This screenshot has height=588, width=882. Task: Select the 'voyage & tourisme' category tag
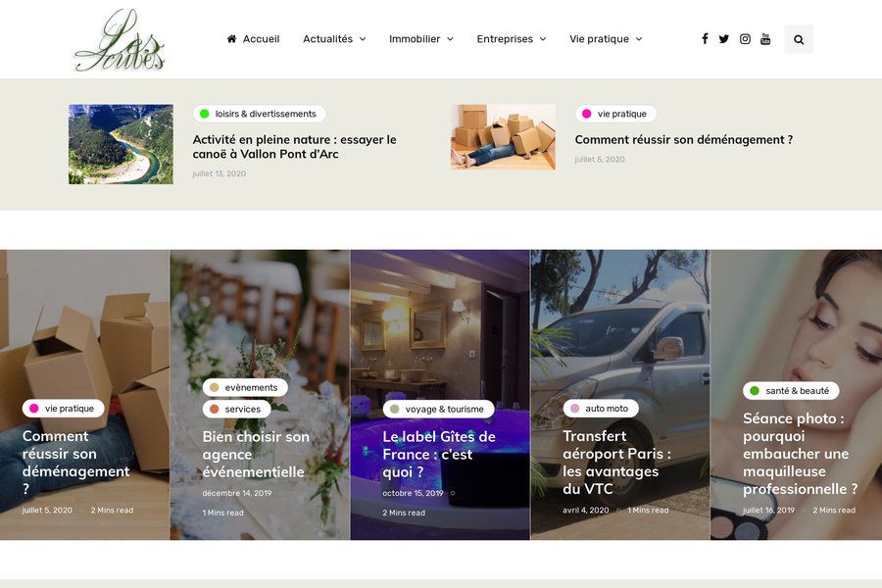pyautogui.click(x=438, y=409)
